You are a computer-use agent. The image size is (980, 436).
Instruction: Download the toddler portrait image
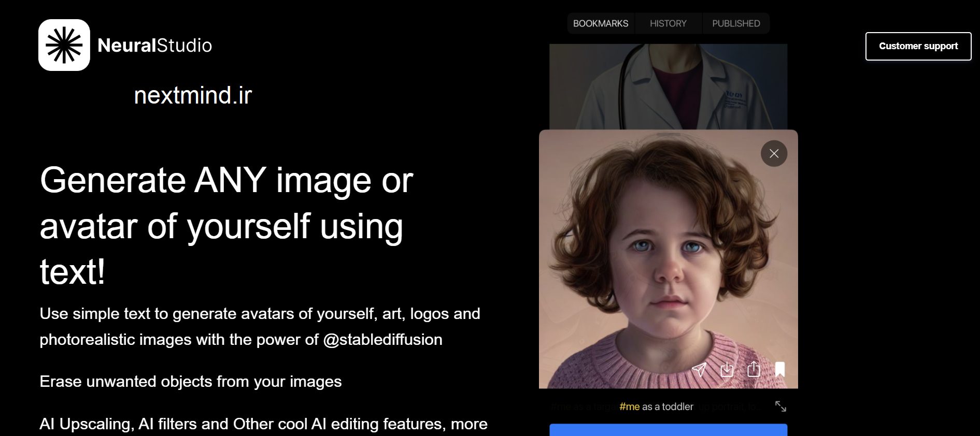(727, 369)
